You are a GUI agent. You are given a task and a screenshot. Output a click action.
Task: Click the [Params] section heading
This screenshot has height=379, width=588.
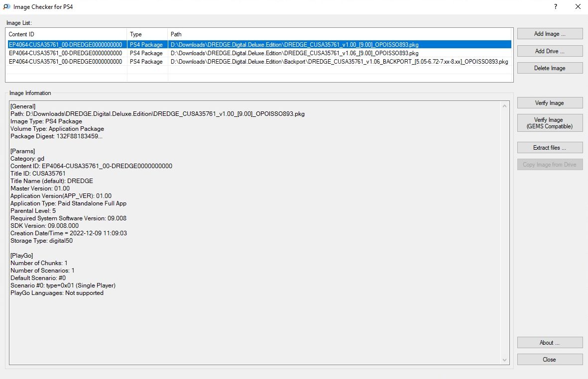[22, 151]
